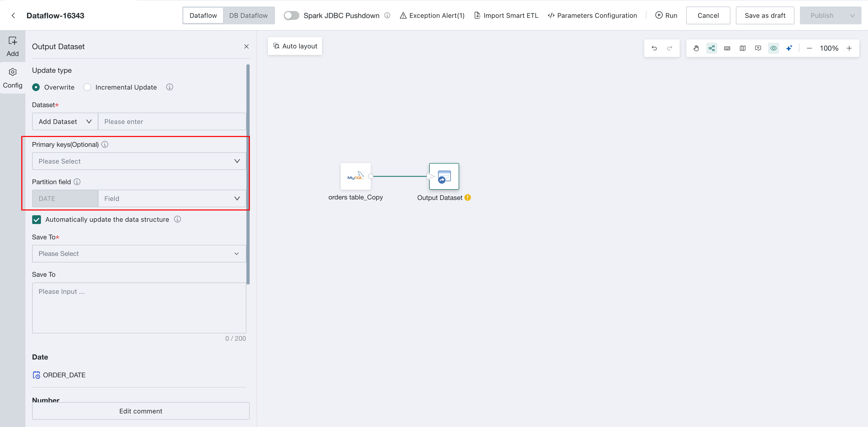Click the disabled DATE partition type box

coord(65,198)
